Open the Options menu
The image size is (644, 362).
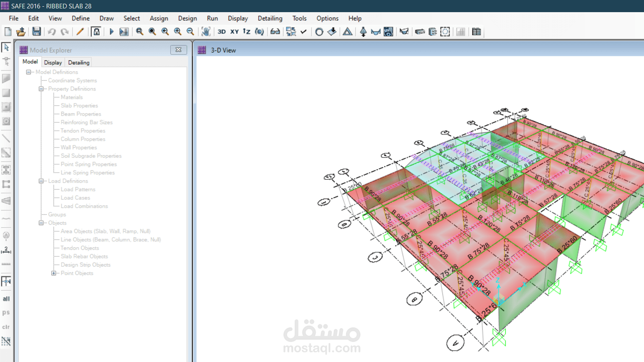[327, 18]
